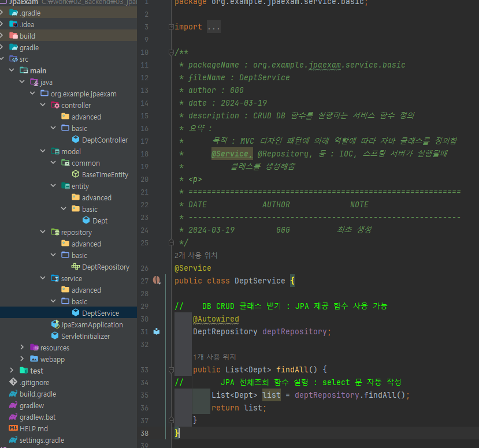Open the DeptRepository file
479x448 pixels.
pyautogui.click(x=106, y=267)
